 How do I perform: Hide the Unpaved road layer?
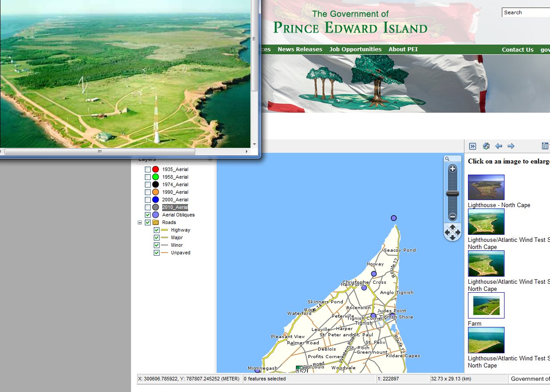pos(156,253)
